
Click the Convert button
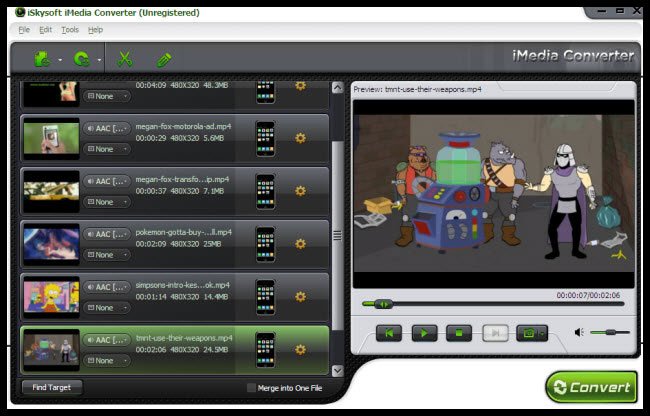pos(592,387)
